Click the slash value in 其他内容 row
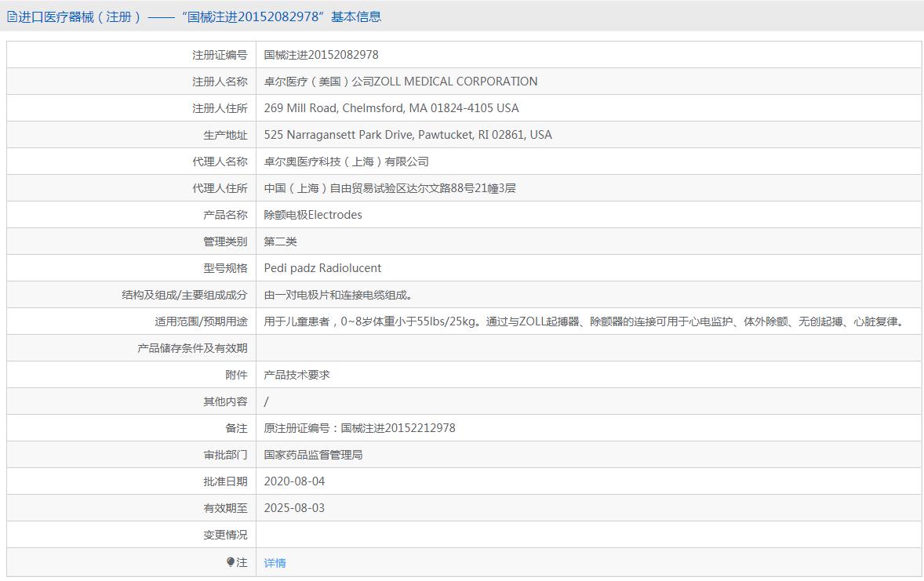The height and width of the screenshot is (581, 924). [267, 401]
